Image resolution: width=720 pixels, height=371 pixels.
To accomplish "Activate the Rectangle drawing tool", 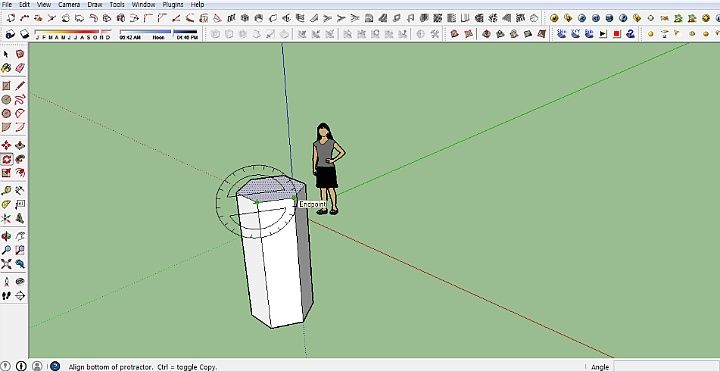I will coord(6,86).
